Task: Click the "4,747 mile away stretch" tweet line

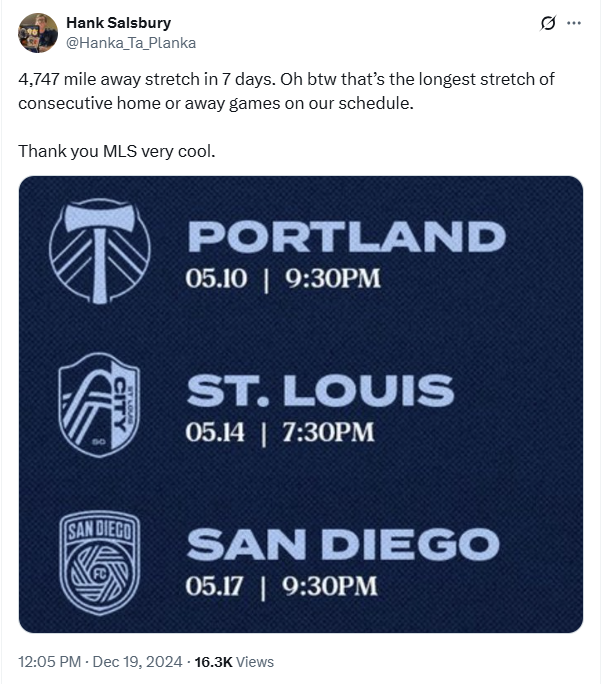Action: [x=286, y=79]
